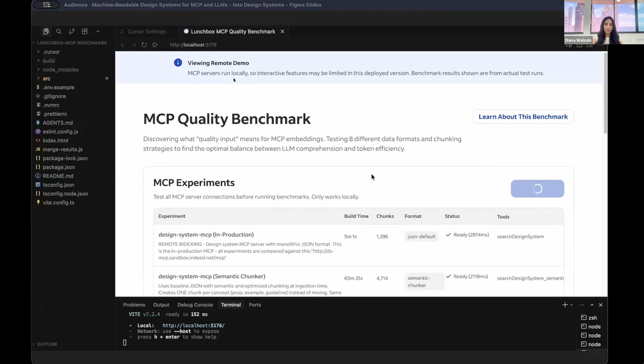Expand the OUTLINE section
Image resolution: width=644 pixels, height=364 pixels.
pyautogui.click(x=47, y=344)
